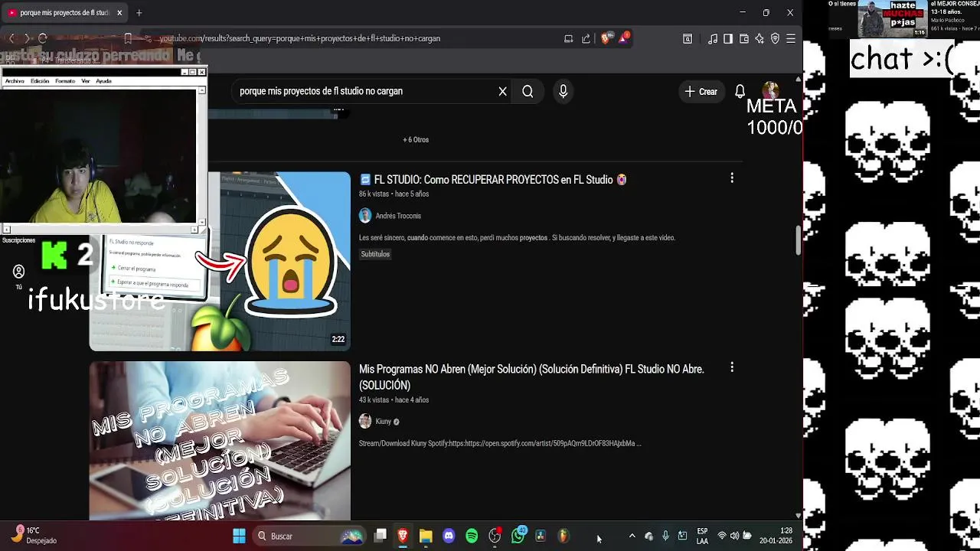This screenshot has width=980, height=551.
Task: Expand the +6 Otros results
Action: tap(416, 139)
